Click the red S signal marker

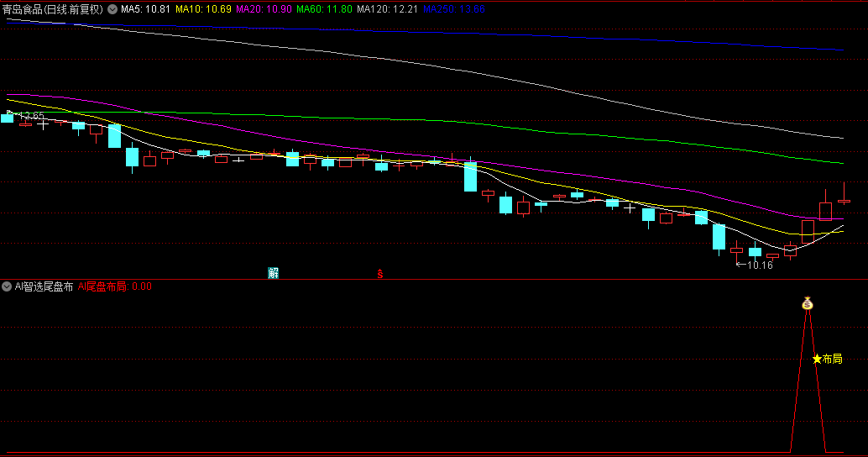pos(379,273)
